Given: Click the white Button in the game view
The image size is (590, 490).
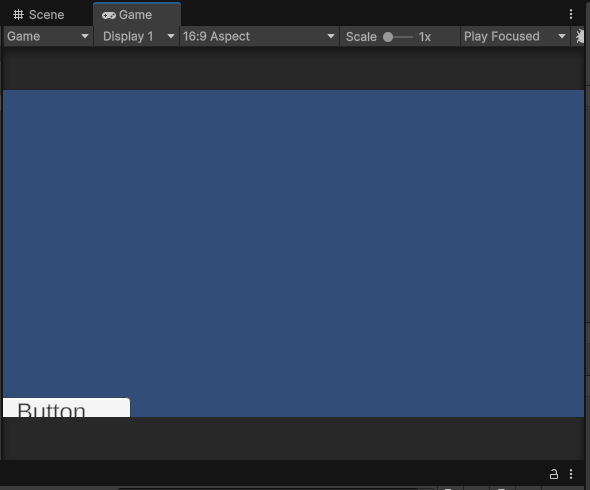Looking at the screenshot, I should 67,407.
